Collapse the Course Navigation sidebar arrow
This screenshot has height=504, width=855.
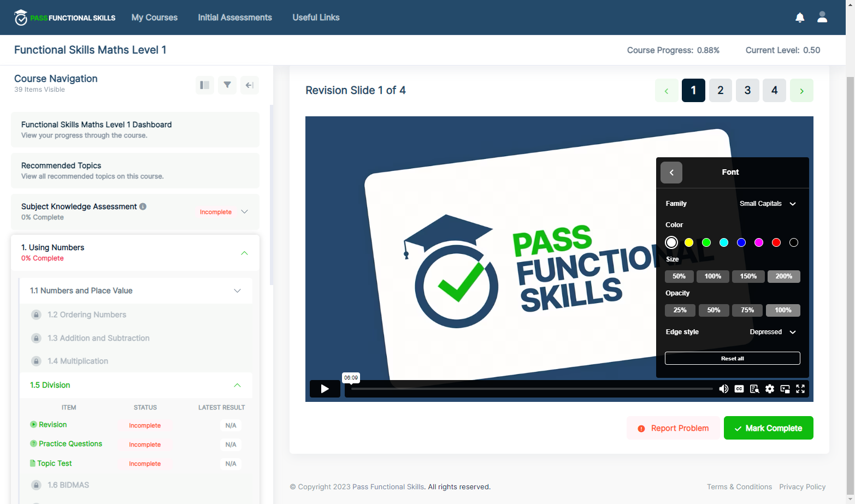250,85
